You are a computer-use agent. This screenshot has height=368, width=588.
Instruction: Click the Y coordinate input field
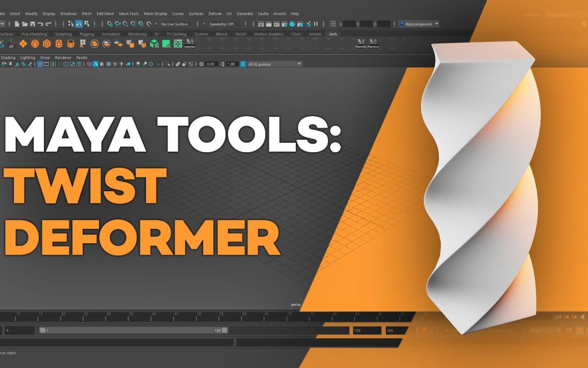click(366, 24)
